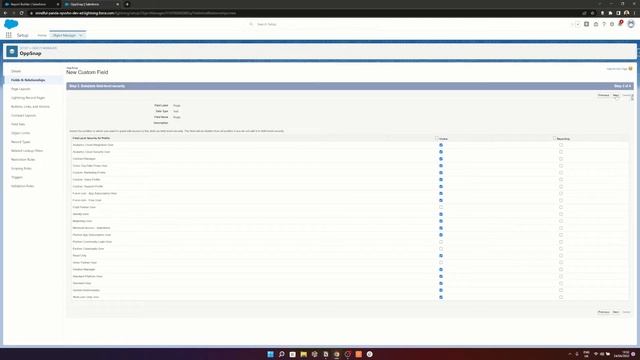Screen dimensions: 640x360
Task: Uncheck Visible for Analytics Cloud Integration User
Action: click(x=441, y=145)
